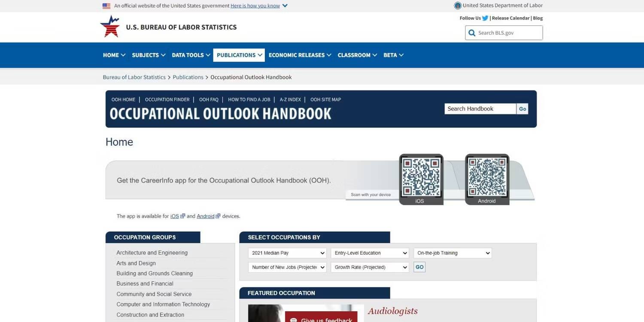Screen dimensions: 644x322
Task: Open the Audiologists featured occupation
Action: pos(393,311)
